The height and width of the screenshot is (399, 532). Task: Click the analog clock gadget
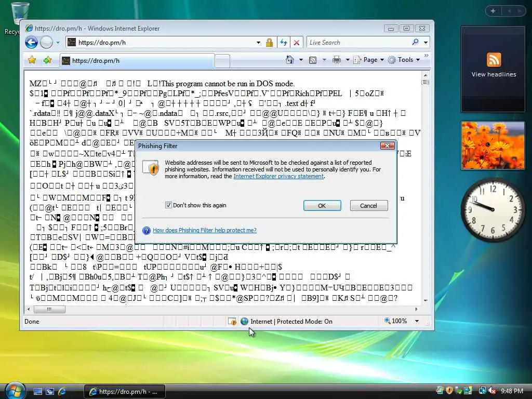tap(493, 210)
